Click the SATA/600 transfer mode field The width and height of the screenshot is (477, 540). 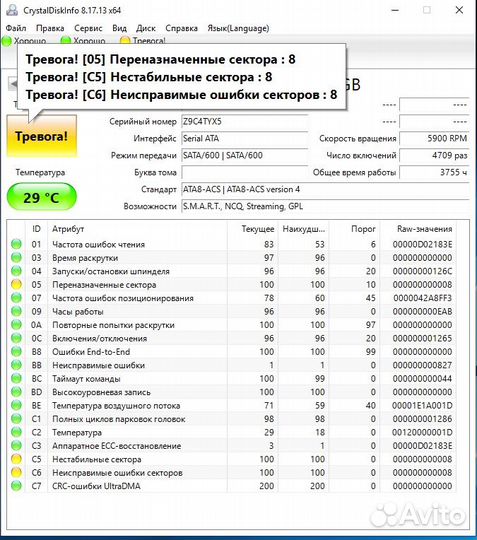(x=244, y=155)
